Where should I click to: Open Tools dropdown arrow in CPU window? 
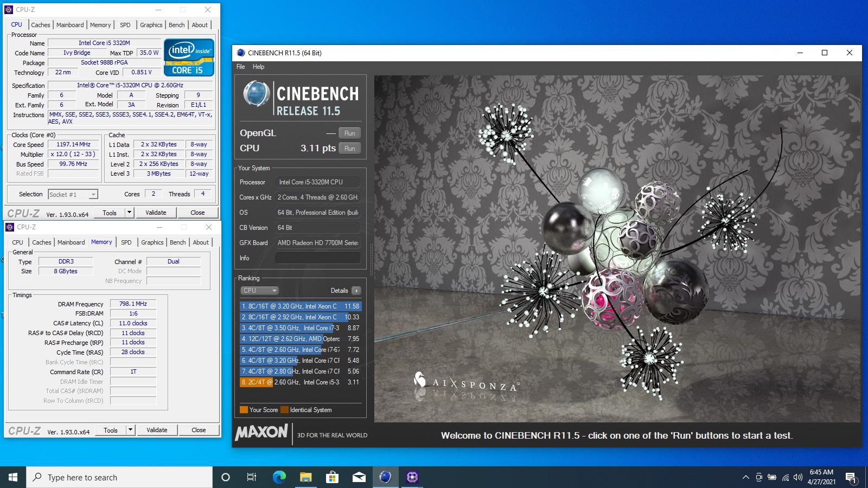point(130,213)
